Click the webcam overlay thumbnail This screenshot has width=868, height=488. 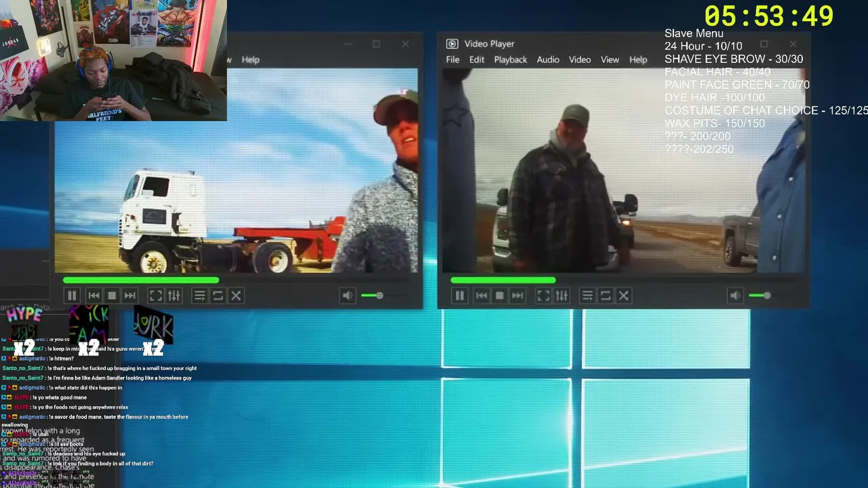(x=113, y=60)
